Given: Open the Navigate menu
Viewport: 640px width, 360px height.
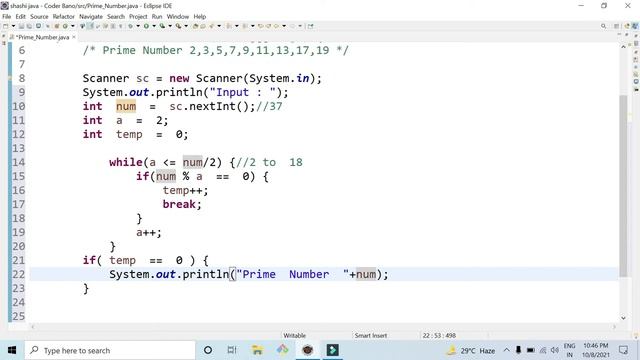Looking at the screenshot, I should pos(91,16).
